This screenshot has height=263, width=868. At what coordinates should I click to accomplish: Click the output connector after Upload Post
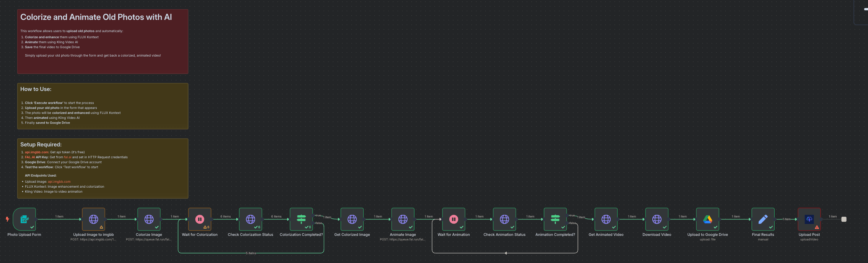point(844,219)
